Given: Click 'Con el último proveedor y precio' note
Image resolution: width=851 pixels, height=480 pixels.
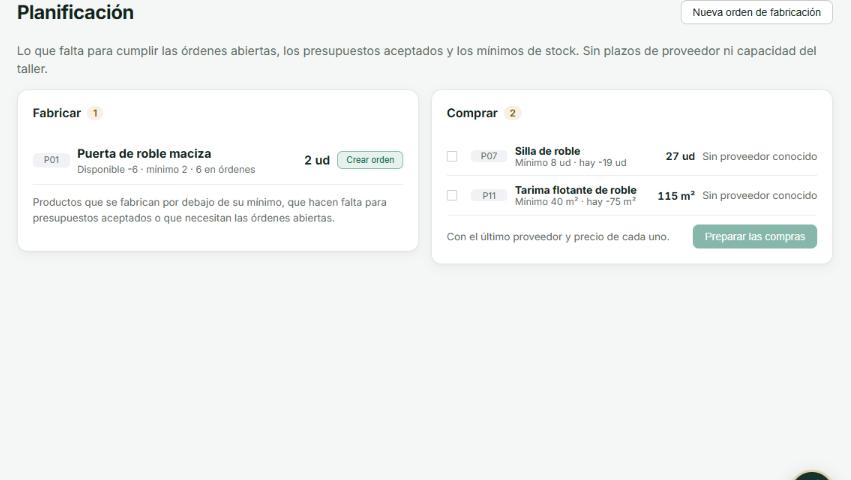Looking at the screenshot, I should pos(558,237).
